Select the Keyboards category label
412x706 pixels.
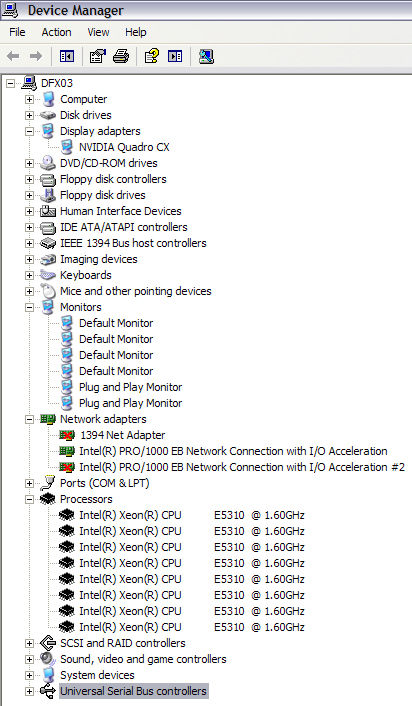86,275
